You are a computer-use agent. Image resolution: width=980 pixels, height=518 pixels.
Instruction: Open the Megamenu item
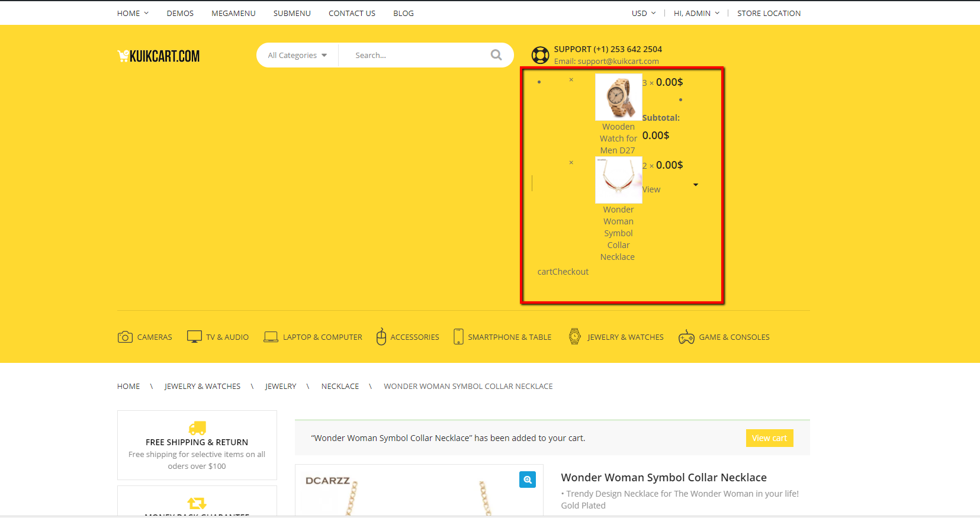233,13
